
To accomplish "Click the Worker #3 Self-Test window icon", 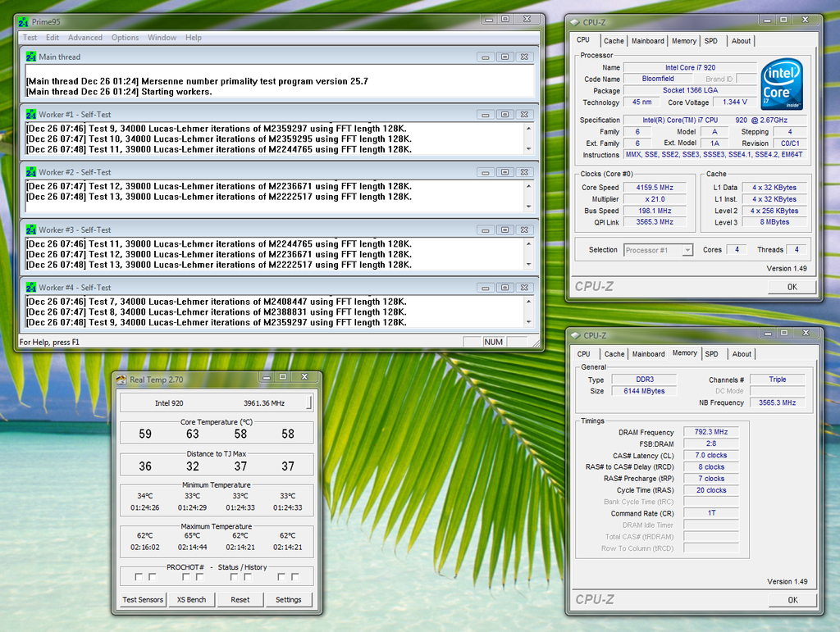I will point(31,230).
